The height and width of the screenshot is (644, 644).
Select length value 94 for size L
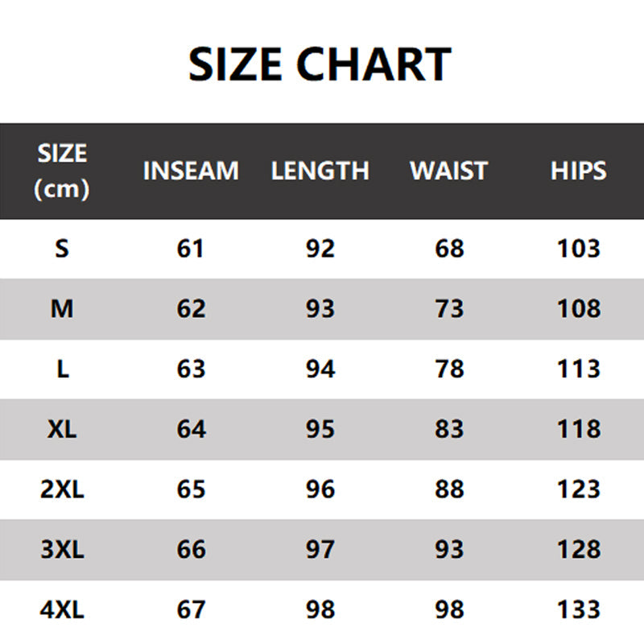(x=320, y=369)
